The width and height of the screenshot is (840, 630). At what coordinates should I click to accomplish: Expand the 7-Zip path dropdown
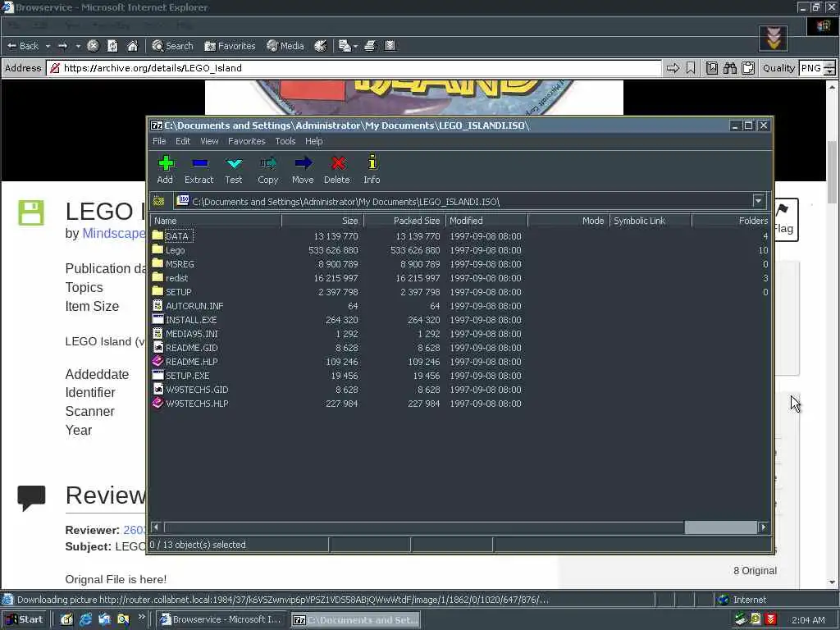coord(758,201)
